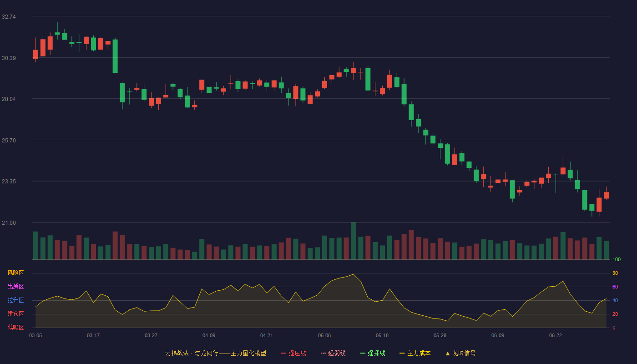Click the 03-05 date axis label

[x=35, y=335]
